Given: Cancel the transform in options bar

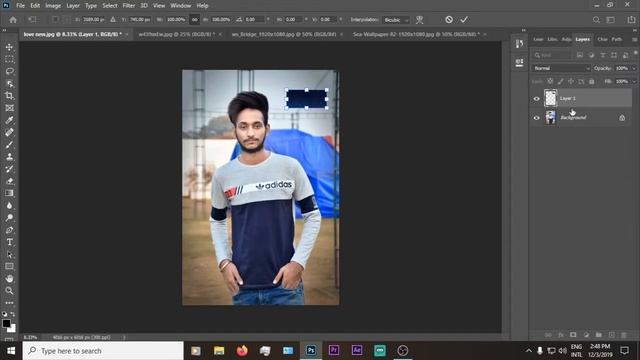Looking at the screenshot, I should (x=449, y=20).
